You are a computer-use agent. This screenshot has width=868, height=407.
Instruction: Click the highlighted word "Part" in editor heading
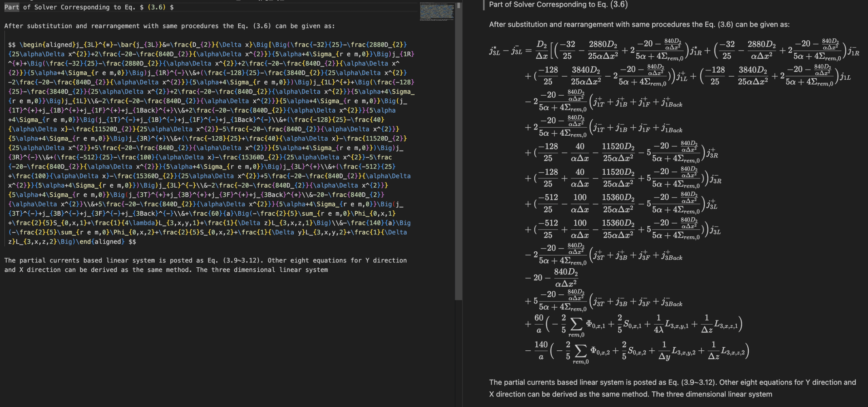[12, 7]
